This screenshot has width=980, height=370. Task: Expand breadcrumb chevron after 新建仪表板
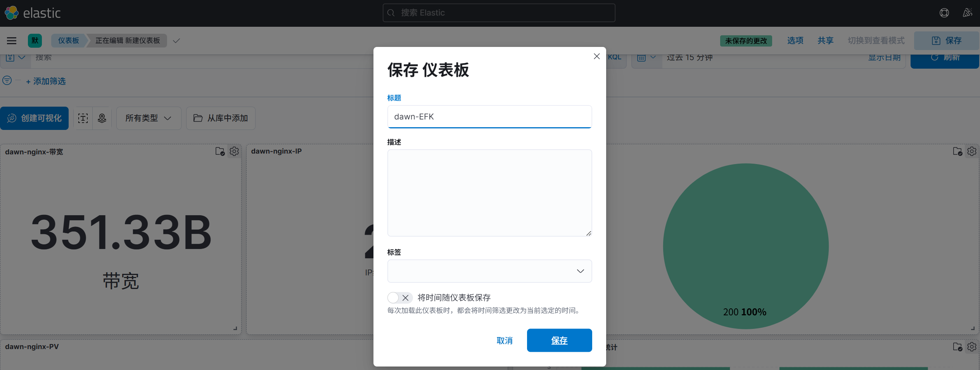(x=176, y=41)
